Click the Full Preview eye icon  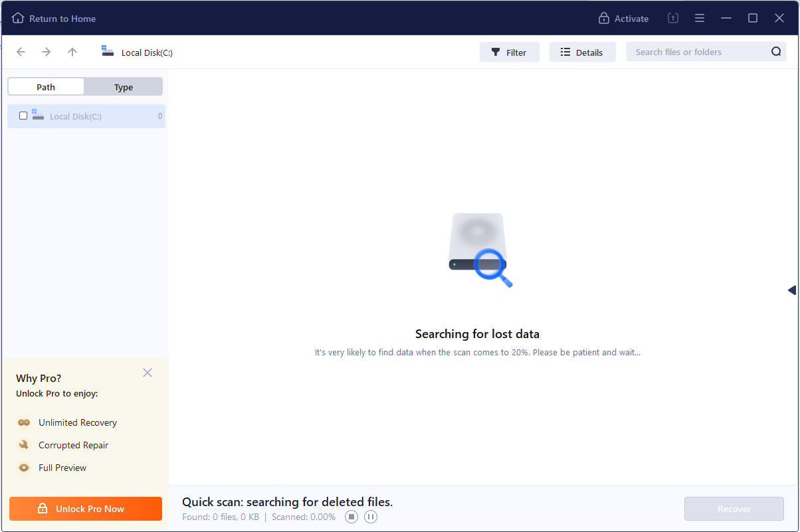tap(24, 468)
